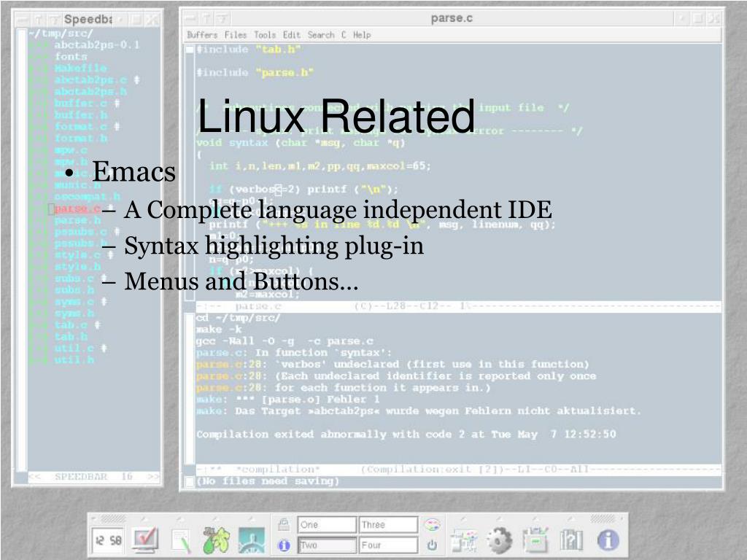The width and height of the screenshot is (747, 560).
Task: Click "gcc -Wall -O -g -c parse.c" line
Action: click(x=285, y=341)
